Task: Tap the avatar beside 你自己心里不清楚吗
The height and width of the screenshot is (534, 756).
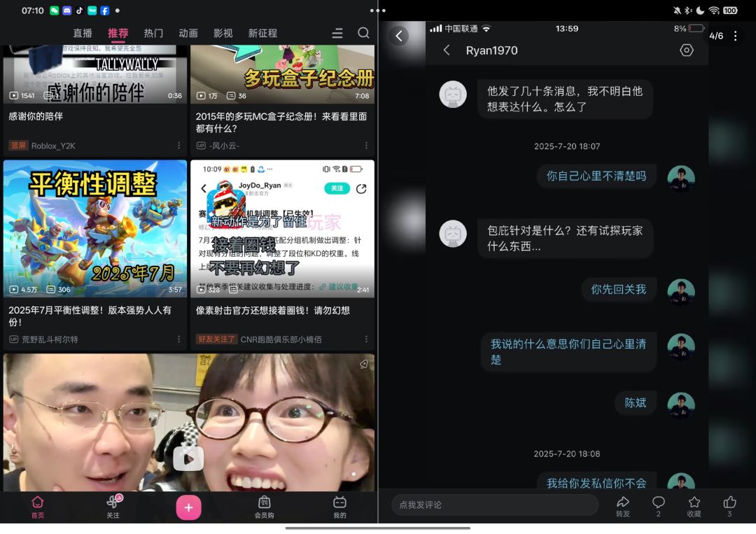Action: coord(681,178)
